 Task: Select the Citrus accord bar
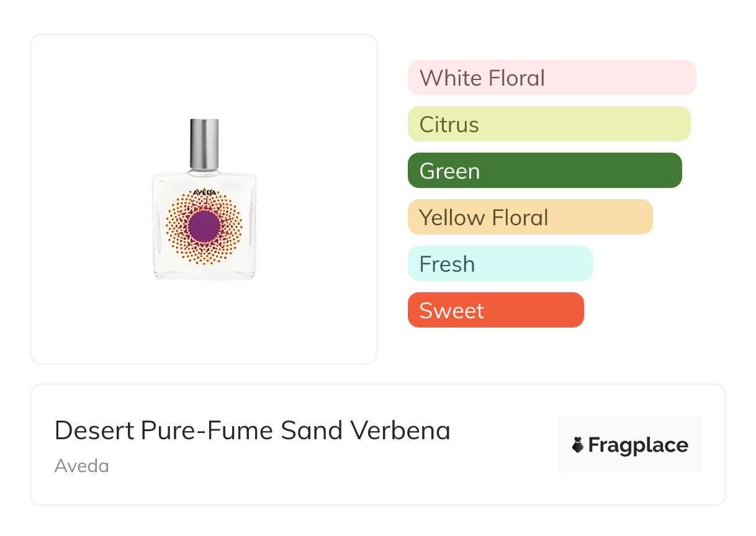(549, 124)
